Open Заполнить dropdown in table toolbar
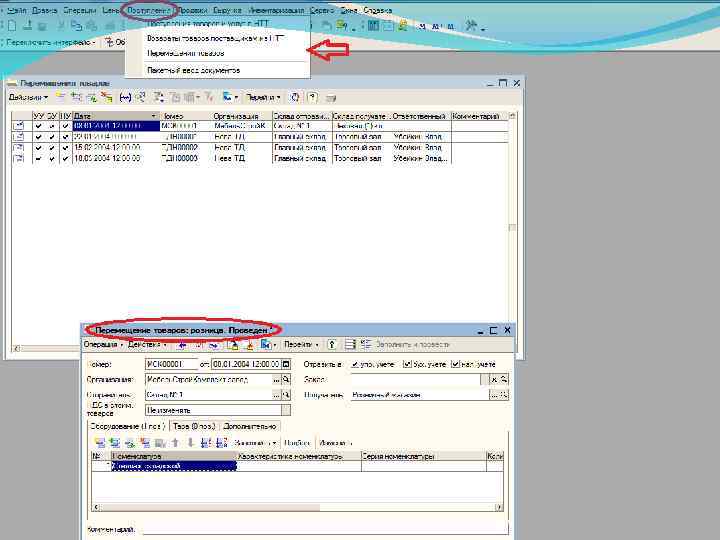Image resolution: width=720 pixels, height=540 pixels. click(255, 443)
